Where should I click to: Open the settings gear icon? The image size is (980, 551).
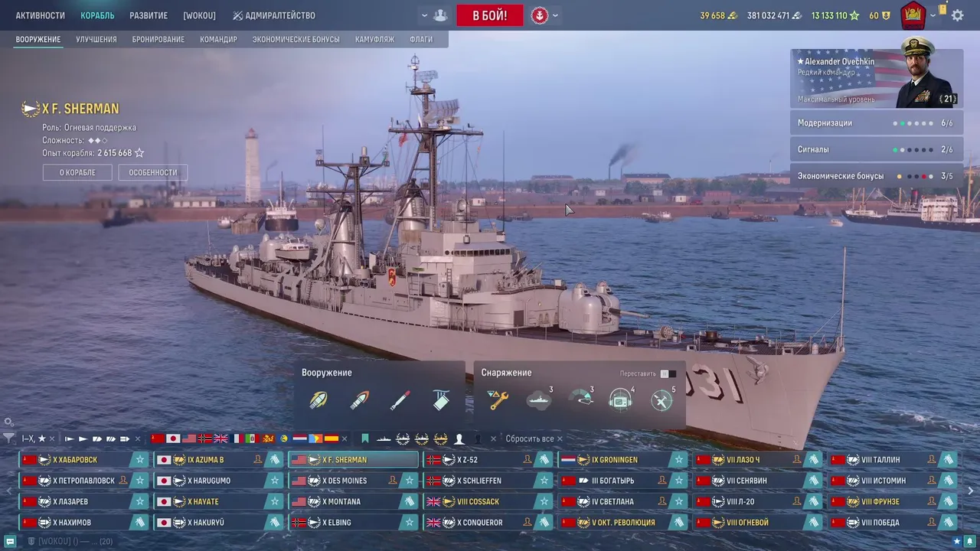(957, 15)
